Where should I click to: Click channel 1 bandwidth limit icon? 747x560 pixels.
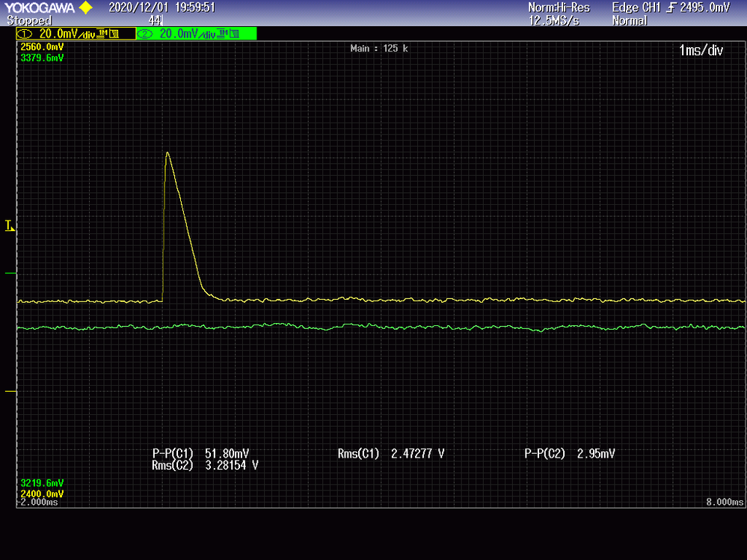[x=114, y=34]
